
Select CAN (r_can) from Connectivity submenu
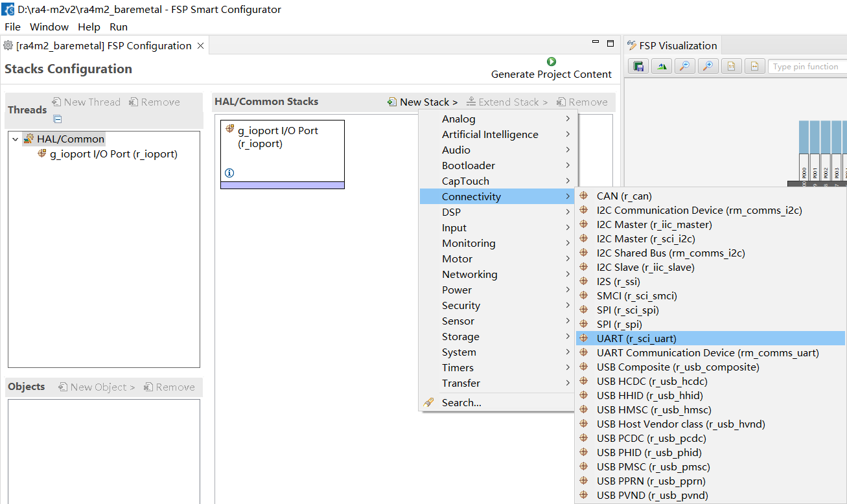pos(710,196)
